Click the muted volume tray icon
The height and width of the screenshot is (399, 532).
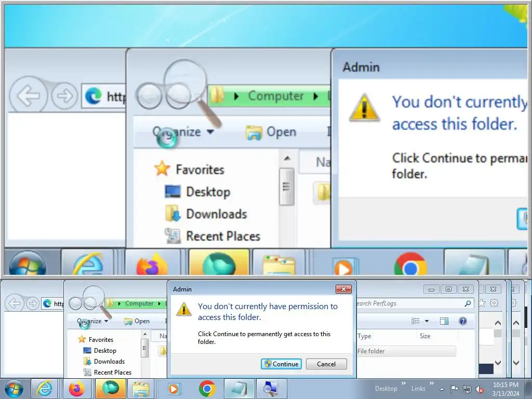tap(480, 389)
